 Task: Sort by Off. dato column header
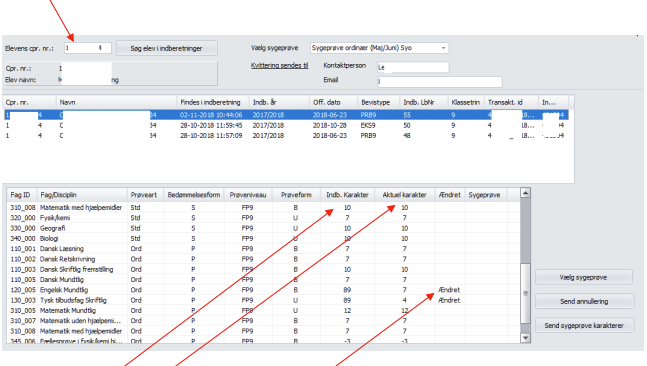(333, 102)
